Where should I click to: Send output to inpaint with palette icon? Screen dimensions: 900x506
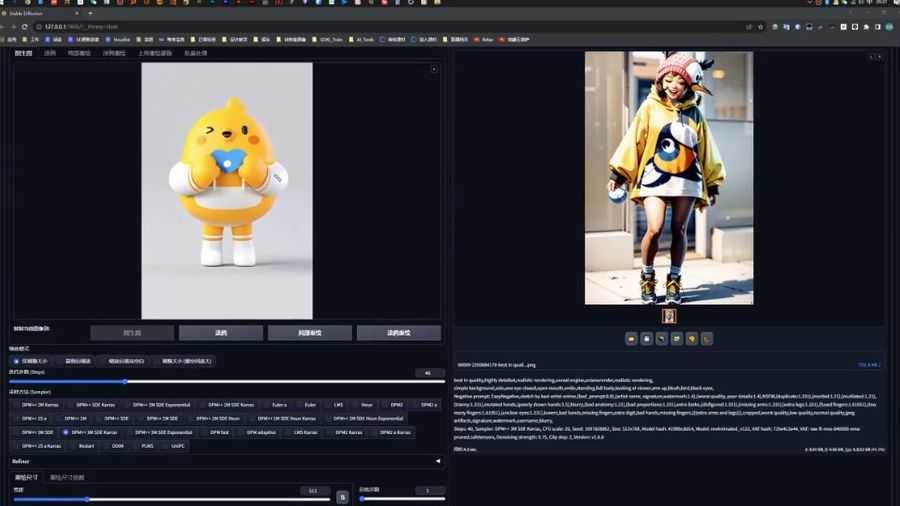coord(692,339)
